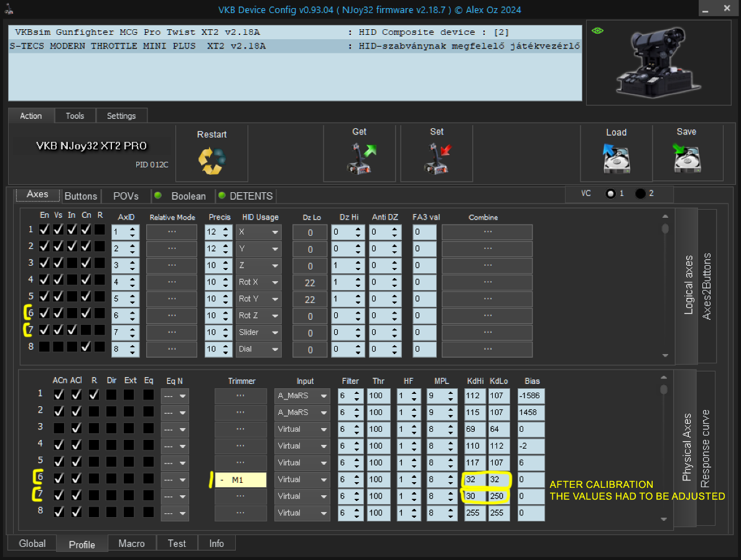The image size is (741, 560).
Task: Click the Set joystick red arrow icon
Action: point(437,158)
